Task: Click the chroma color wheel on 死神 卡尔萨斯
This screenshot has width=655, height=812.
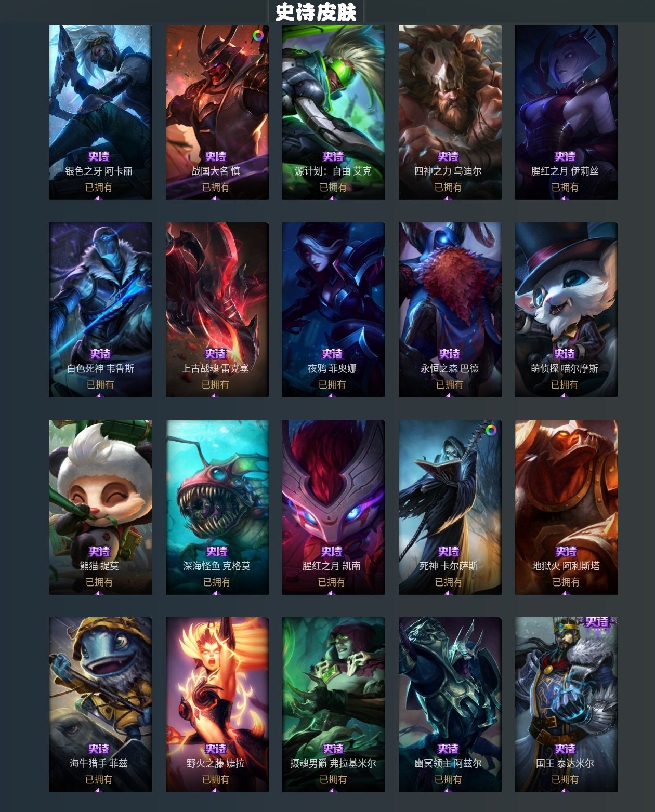Action: pyautogui.click(x=491, y=430)
